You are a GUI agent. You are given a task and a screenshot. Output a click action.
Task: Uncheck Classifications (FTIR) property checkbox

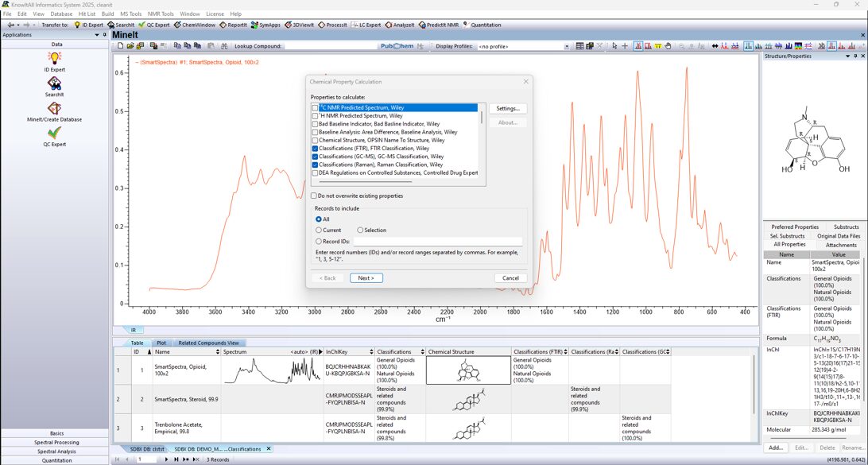(316, 149)
